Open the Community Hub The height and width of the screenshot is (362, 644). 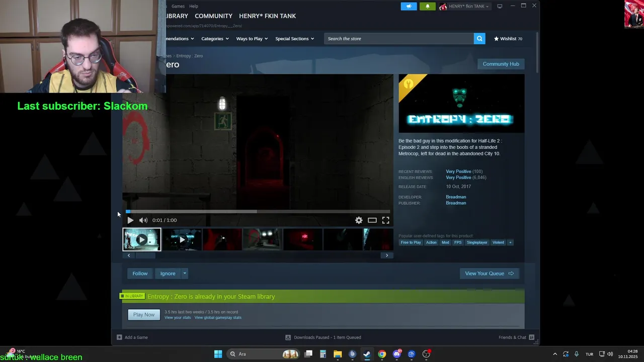click(501, 64)
